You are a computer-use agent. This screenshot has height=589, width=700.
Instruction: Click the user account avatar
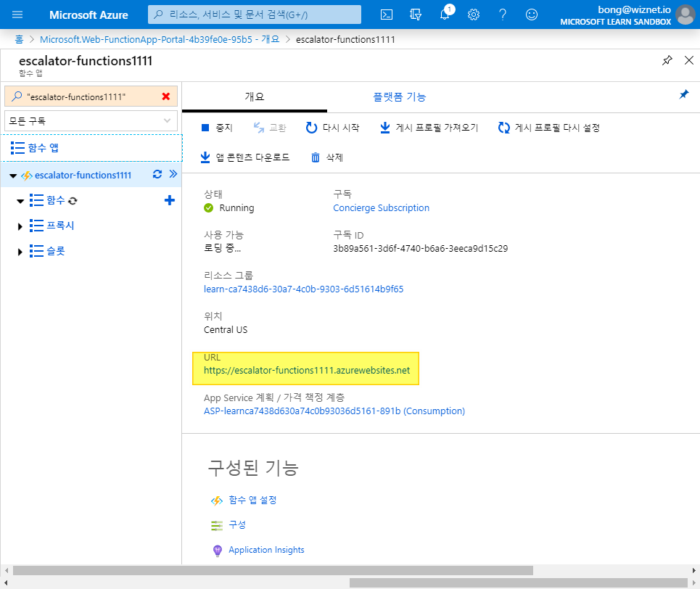tap(685, 15)
